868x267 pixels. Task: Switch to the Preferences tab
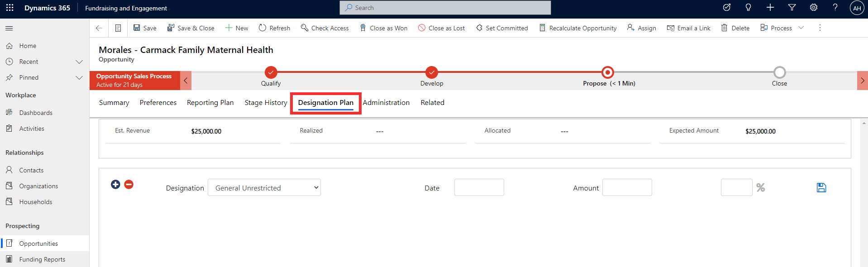(158, 103)
